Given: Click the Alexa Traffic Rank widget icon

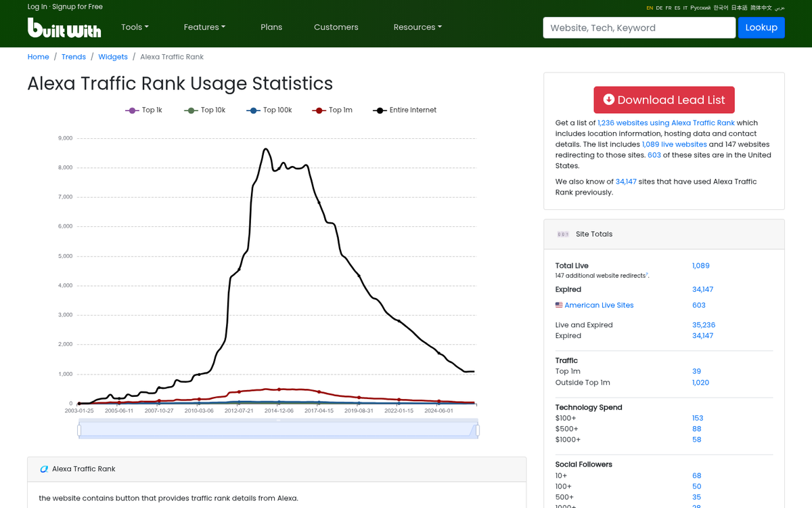Looking at the screenshot, I should [x=43, y=469].
